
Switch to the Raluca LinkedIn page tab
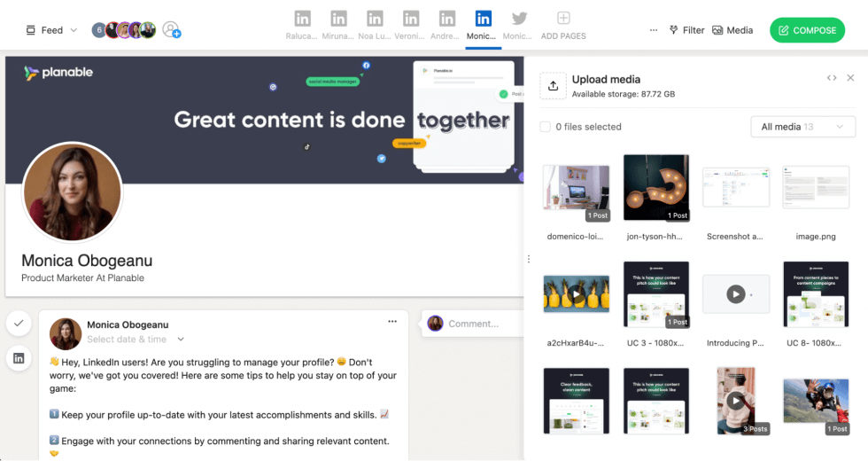[302, 19]
